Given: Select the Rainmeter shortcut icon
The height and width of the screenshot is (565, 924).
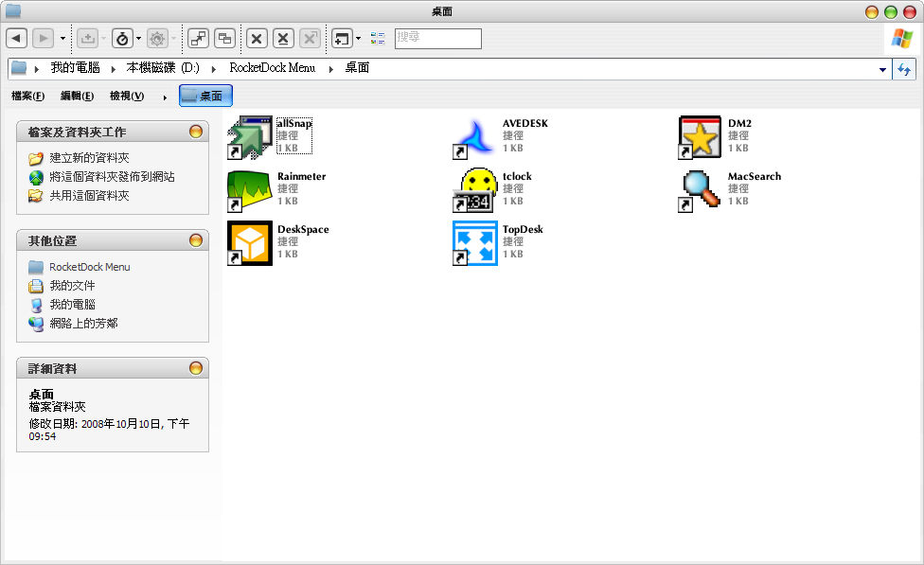Looking at the screenshot, I should click(x=250, y=190).
